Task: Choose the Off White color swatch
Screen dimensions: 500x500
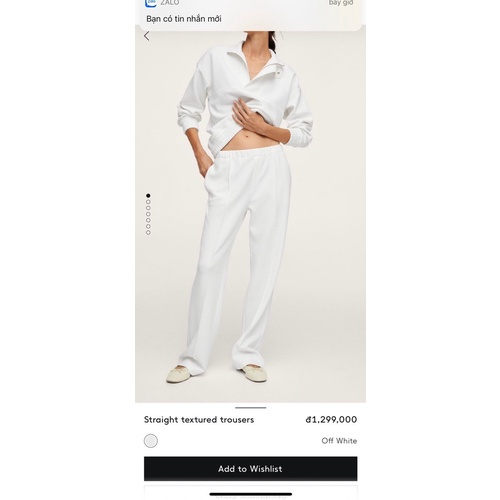Action: (151, 441)
